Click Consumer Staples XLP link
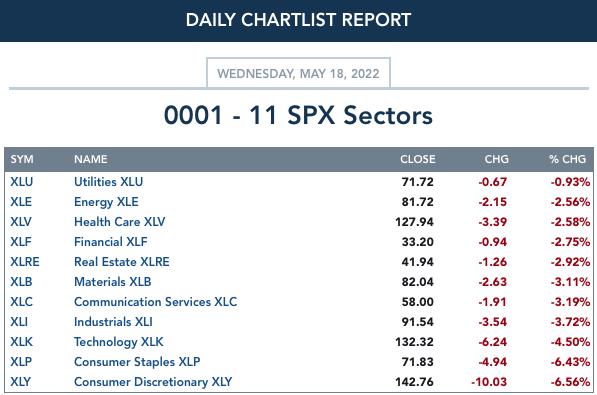 pyautogui.click(x=137, y=362)
